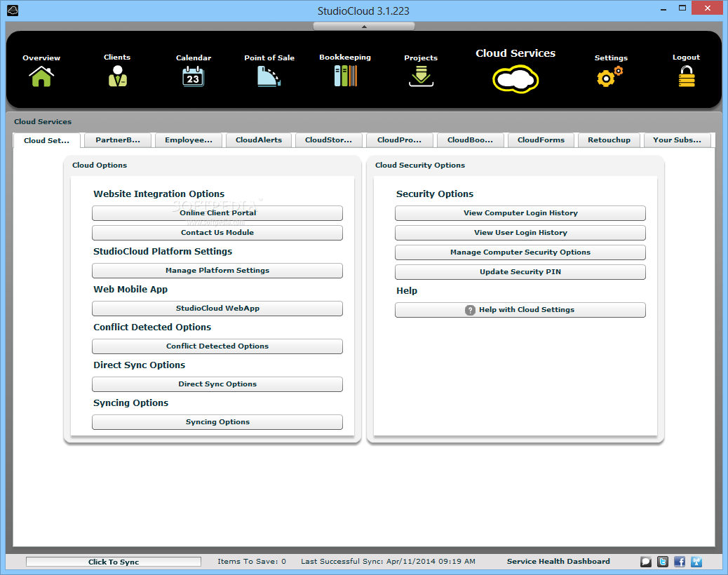Click the Syncing Options button
Image resolution: width=728 pixels, height=575 pixels.
217,422
